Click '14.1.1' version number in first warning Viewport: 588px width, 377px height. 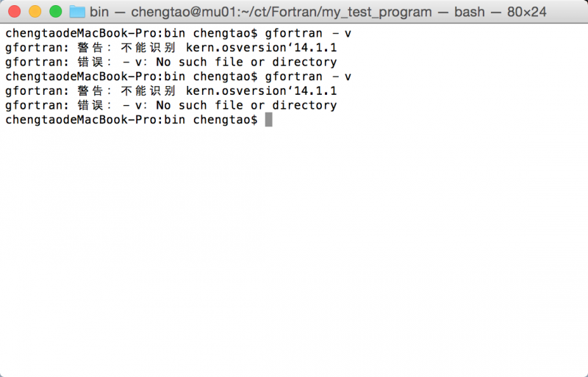coord(315,48)
